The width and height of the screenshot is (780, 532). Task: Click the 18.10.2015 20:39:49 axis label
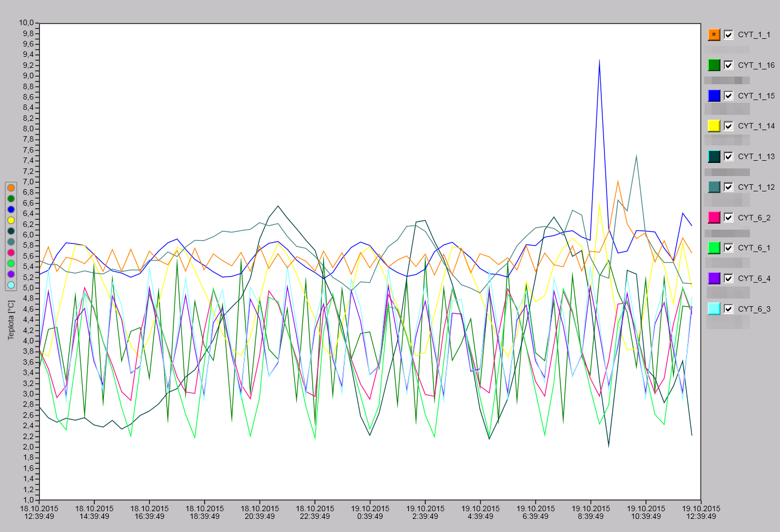260,512
